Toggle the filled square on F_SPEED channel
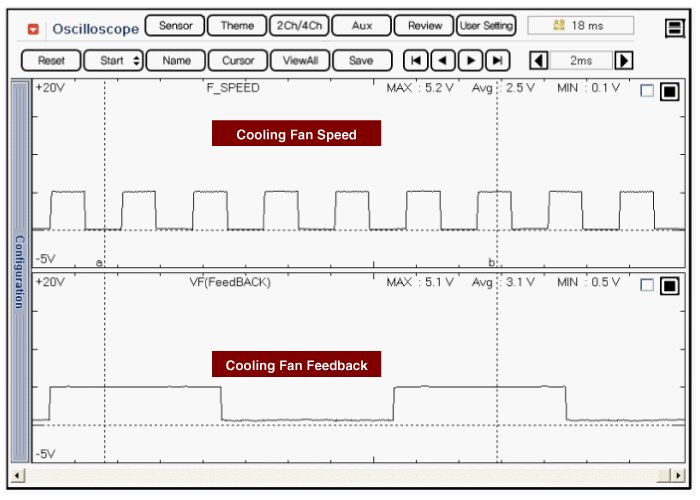Viewport: 700px width, 500px height. pos(669,91)
